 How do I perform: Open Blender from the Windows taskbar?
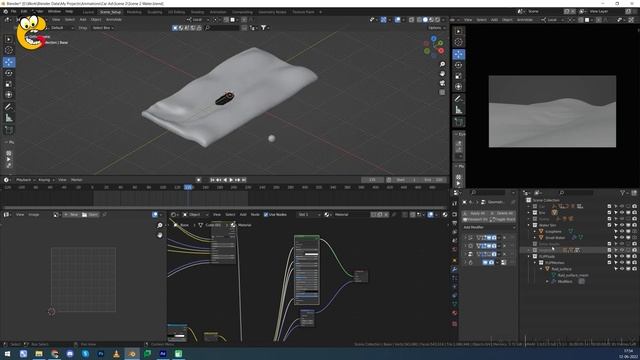point(132,354)
